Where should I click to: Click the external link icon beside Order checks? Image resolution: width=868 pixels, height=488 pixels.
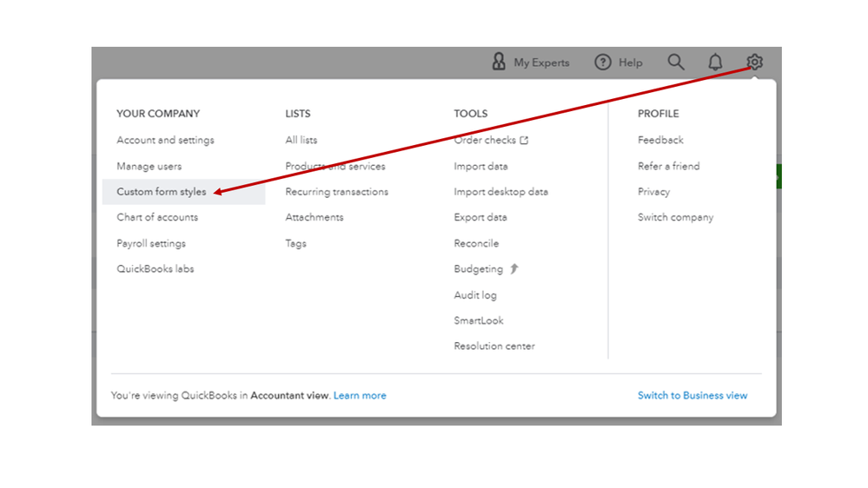[525, 140]
